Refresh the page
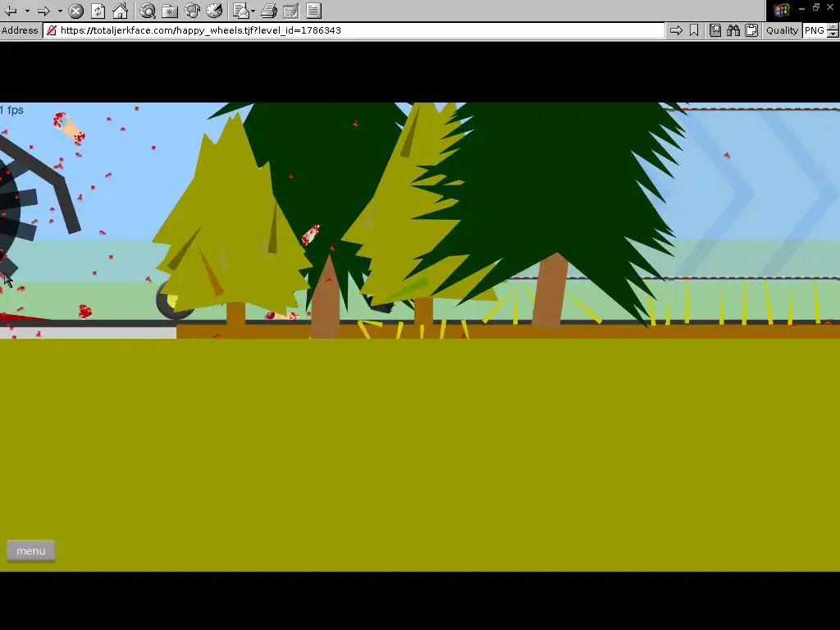The image size is (840, 630). tap(98, 11)
